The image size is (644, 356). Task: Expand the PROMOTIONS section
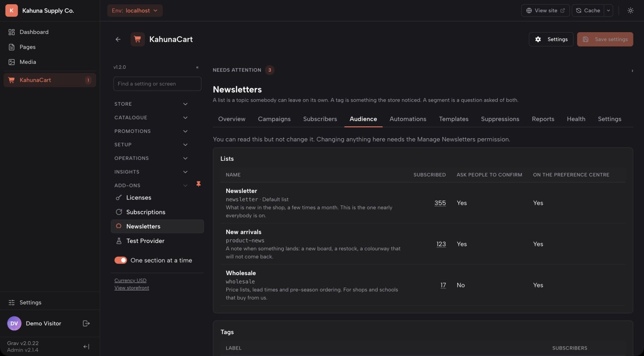[x=152, y=131]
